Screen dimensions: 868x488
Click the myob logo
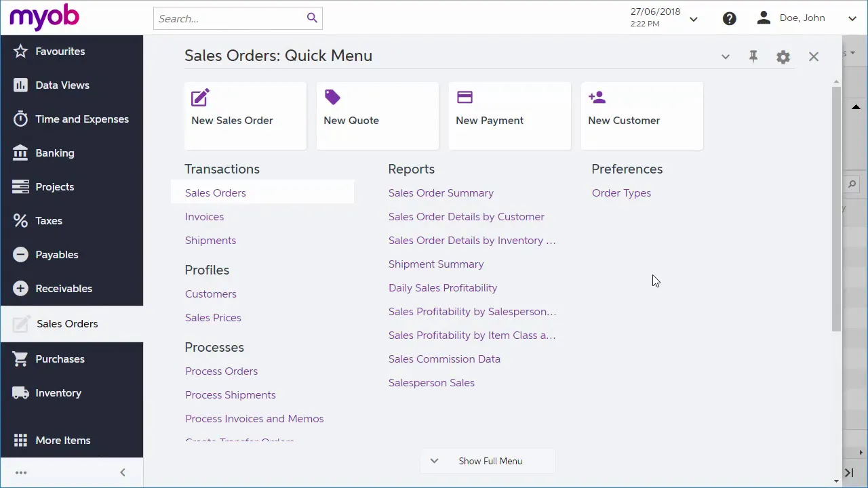[44, 18]
